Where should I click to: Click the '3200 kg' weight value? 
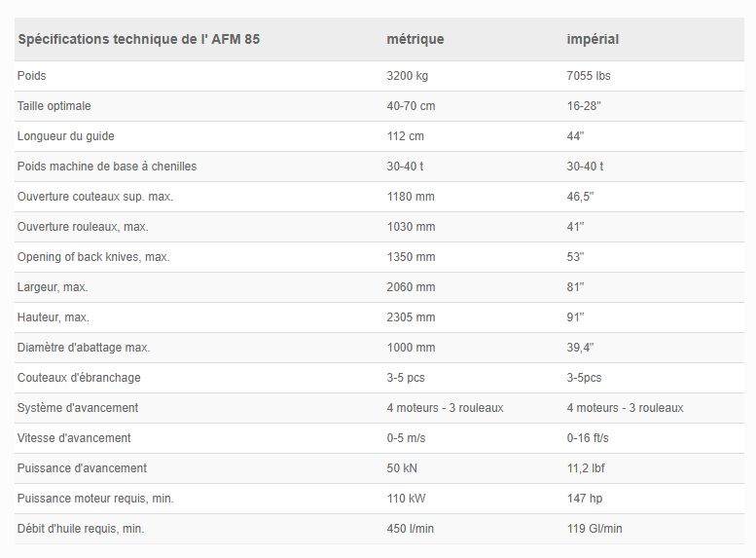tap(408, 76)
